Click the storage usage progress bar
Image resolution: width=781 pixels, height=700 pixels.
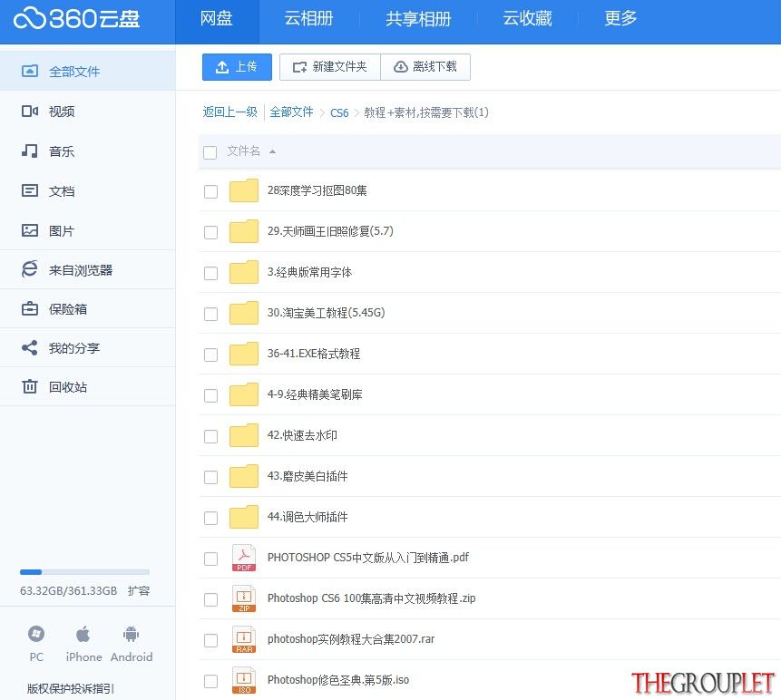tap(84, 572)
